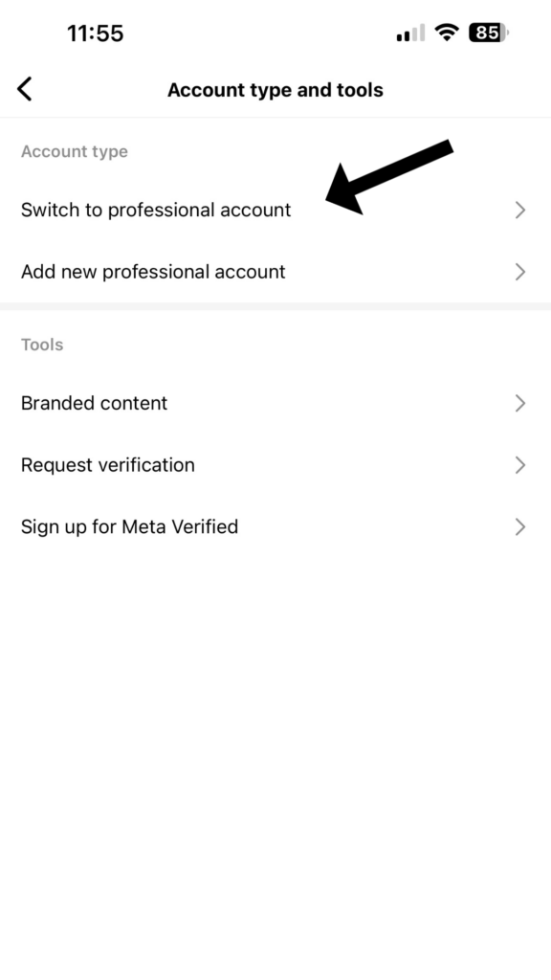The height and width of the screenshot is (980, 551).
Task: Tap the Account type section header
Action: [x=75, y=152]
